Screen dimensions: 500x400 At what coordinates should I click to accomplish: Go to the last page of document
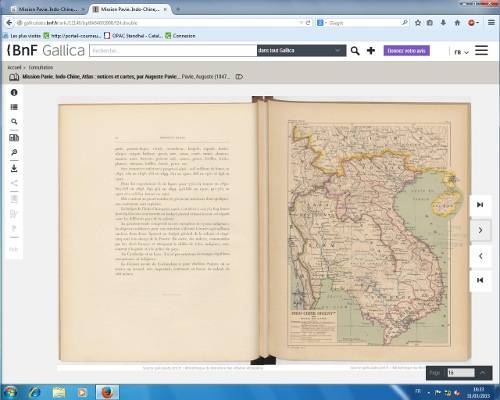coord(480,204)
